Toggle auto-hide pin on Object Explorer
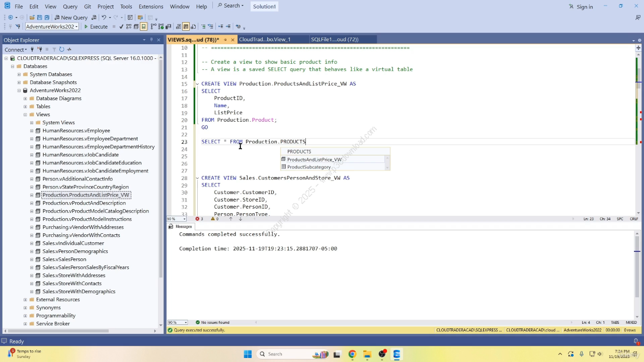Image resolution: width=644 pixels, height=362 pixels. (x=151, y=40)
